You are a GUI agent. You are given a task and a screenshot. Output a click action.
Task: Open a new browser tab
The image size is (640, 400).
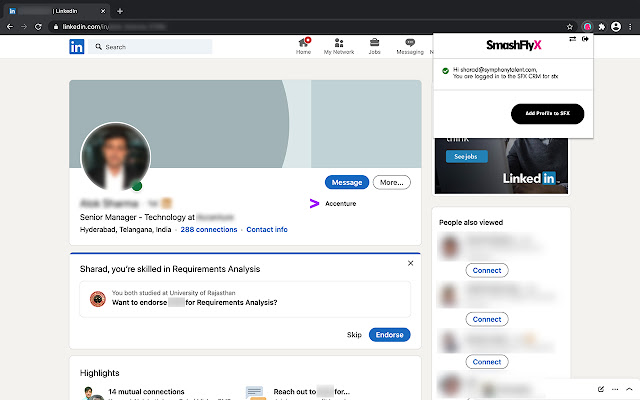point(120,11)
